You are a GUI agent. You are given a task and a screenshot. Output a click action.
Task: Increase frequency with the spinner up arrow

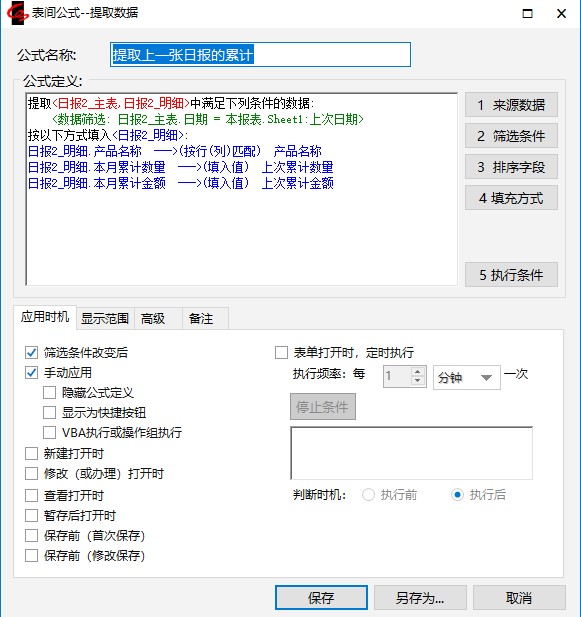[418, 371]
